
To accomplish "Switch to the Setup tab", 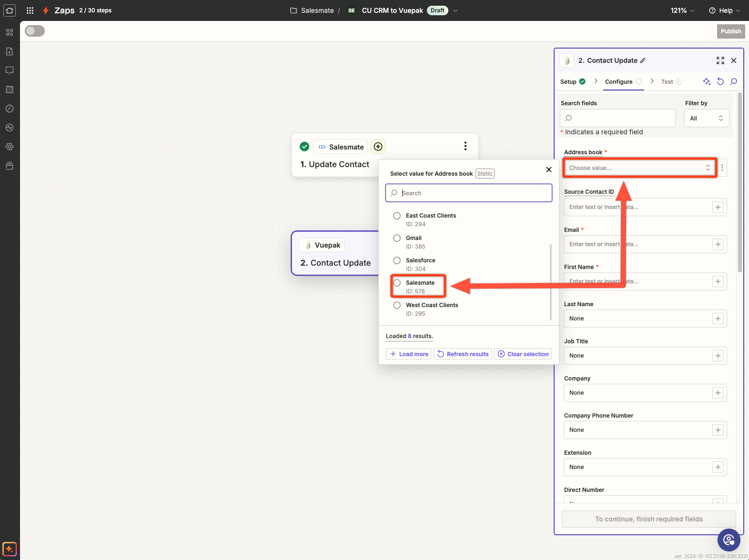I will 573,81.
